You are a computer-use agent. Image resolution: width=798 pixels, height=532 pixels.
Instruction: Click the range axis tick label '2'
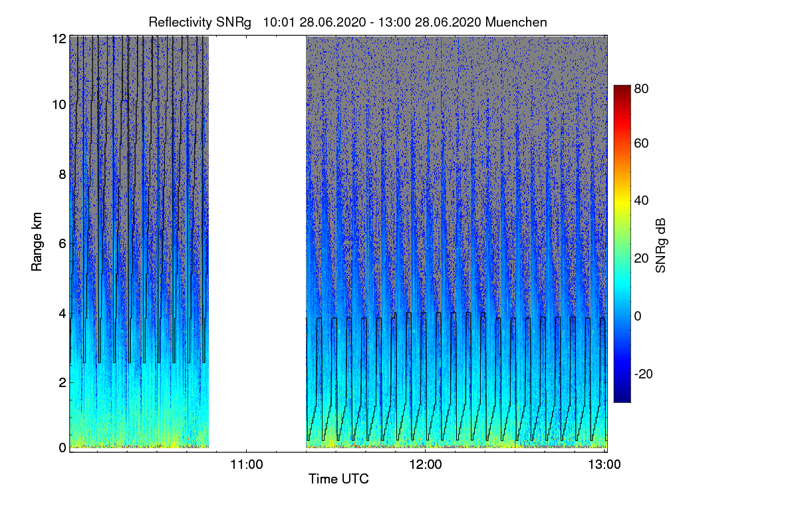coord(63,382)
